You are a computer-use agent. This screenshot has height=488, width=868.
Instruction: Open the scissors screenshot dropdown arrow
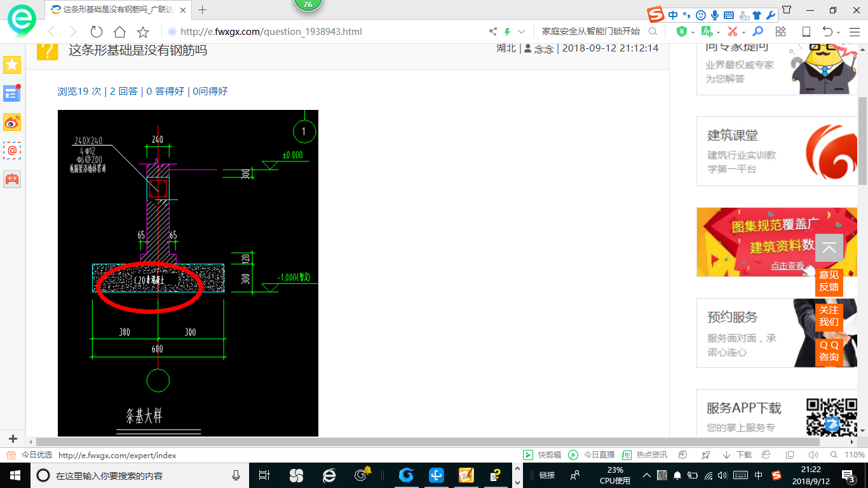(743, 32)
